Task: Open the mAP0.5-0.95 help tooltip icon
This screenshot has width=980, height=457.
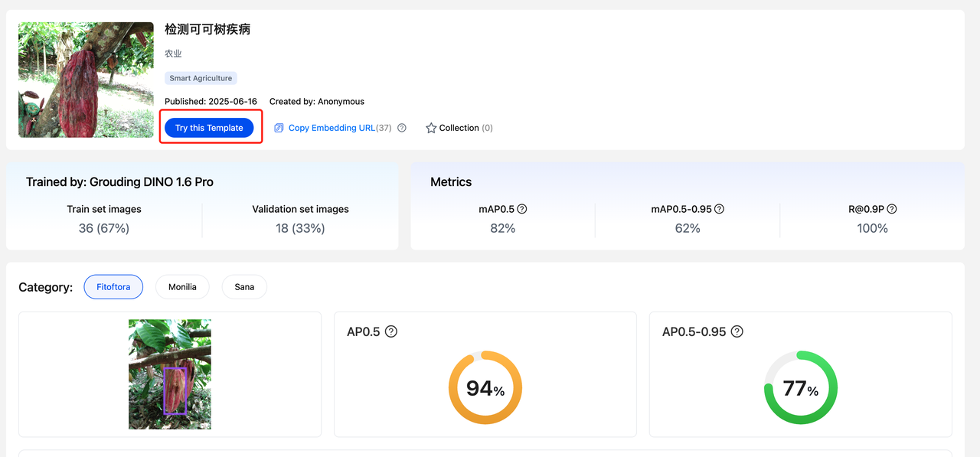Action: point(719,209)
